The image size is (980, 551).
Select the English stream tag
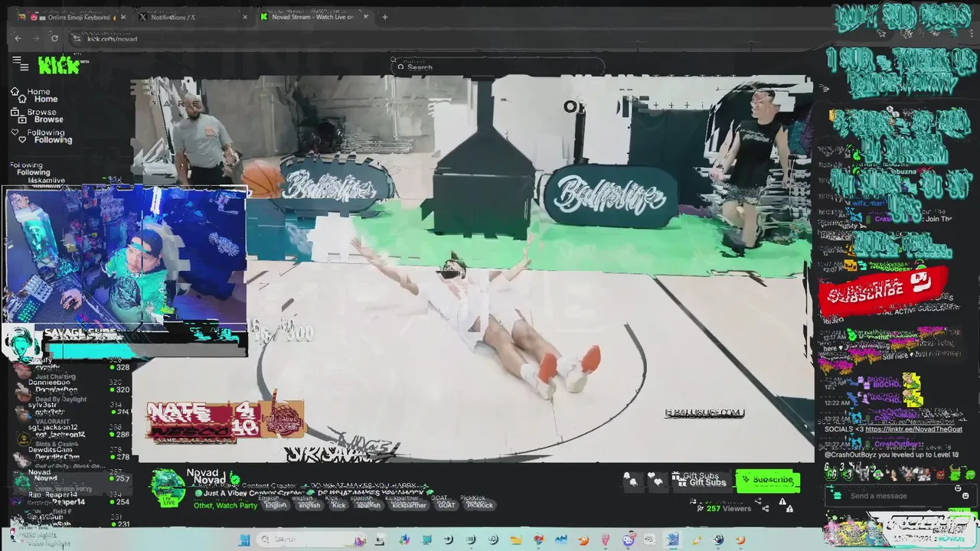coord(276,505)
